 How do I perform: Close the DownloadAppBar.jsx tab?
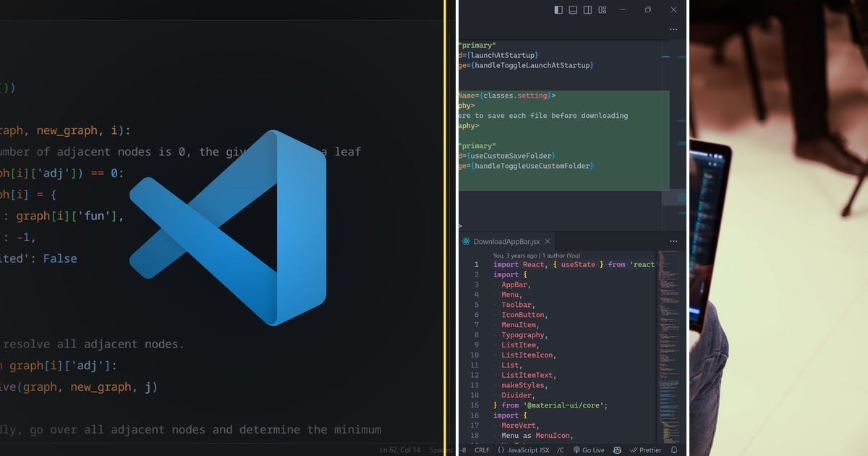click(x=547, y=242)
